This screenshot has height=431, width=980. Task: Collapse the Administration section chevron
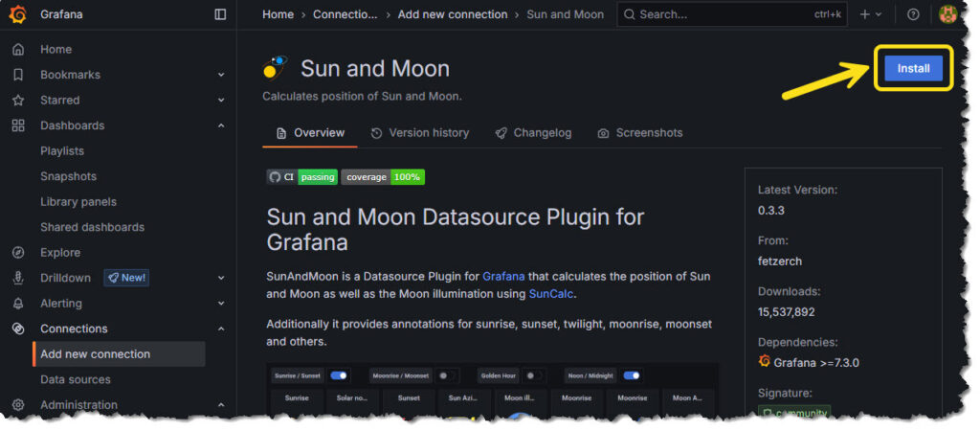[221, 405]
